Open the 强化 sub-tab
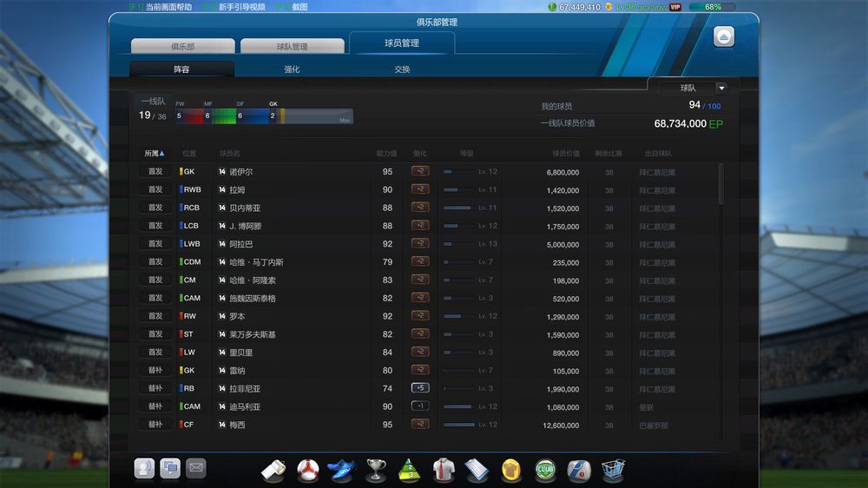The image size is (868, 488). tap(292, 69)
